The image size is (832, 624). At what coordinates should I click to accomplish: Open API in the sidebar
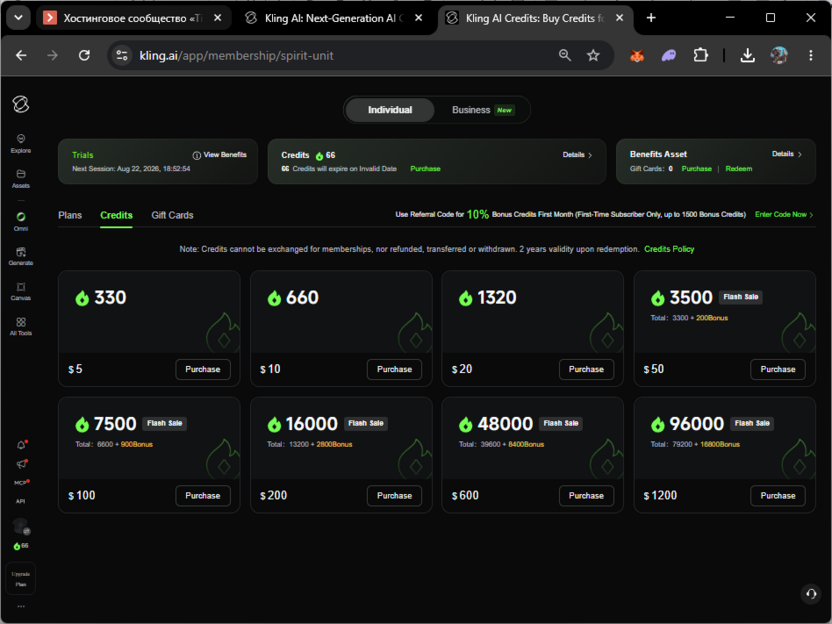tap(20, 501)
